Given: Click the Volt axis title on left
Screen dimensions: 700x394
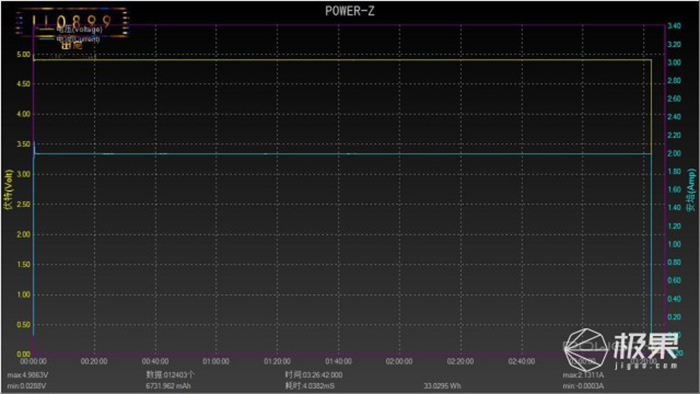Looking at the screenshot, I should point(8,190).
